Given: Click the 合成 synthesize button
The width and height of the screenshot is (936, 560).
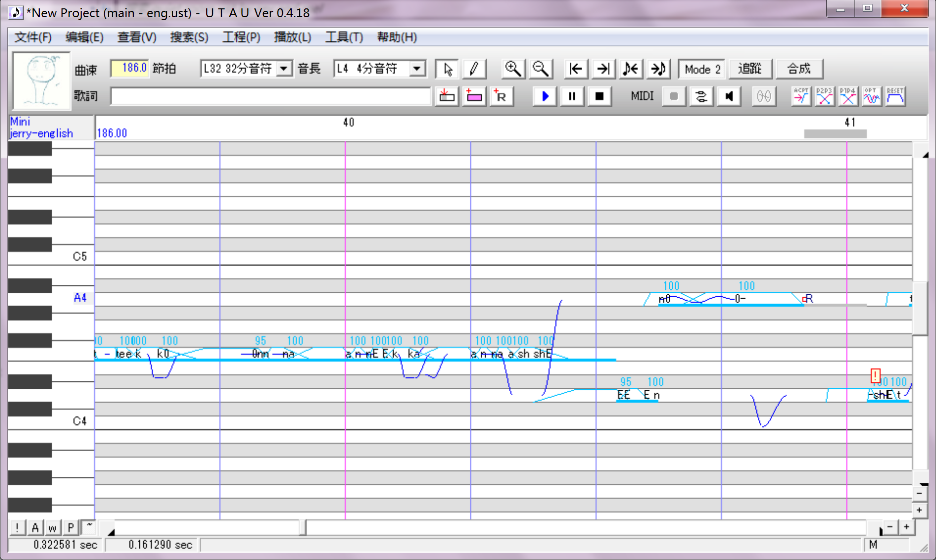Looking at the screenshot, I should (799, 69).
